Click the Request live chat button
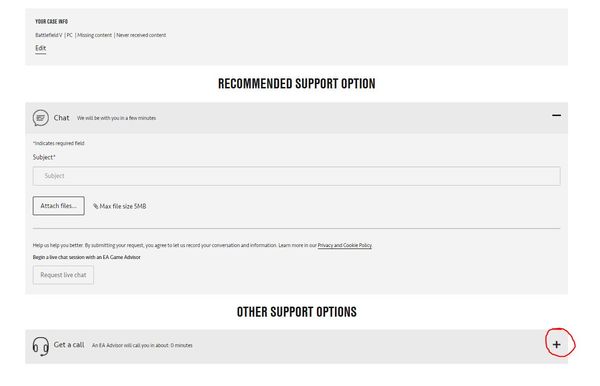The height and width of the screenshot is (386, 600). click(63, 275)
